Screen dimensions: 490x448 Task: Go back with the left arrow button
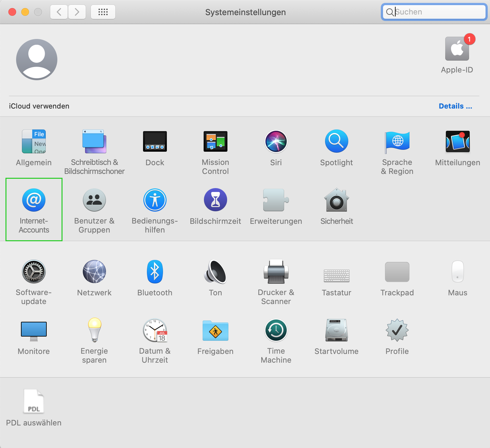pyautogui.click(x=59, y=12)
